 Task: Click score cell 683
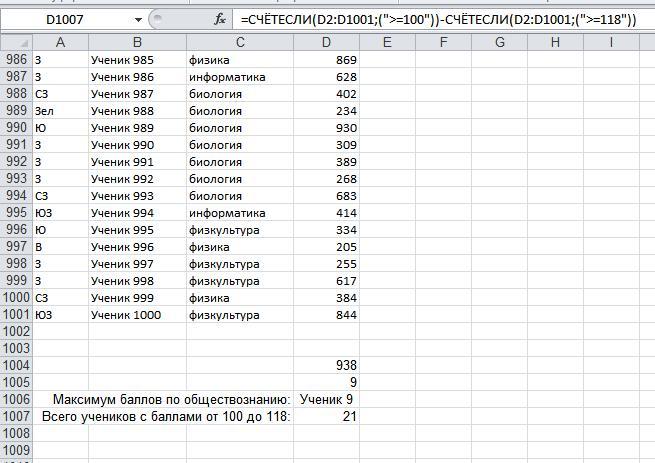pos(326,196)
